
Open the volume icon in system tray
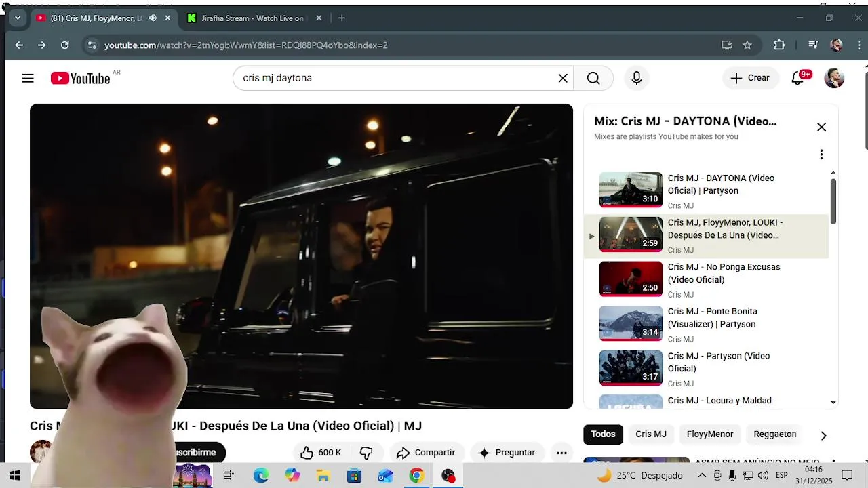click(x=763, y=476)
